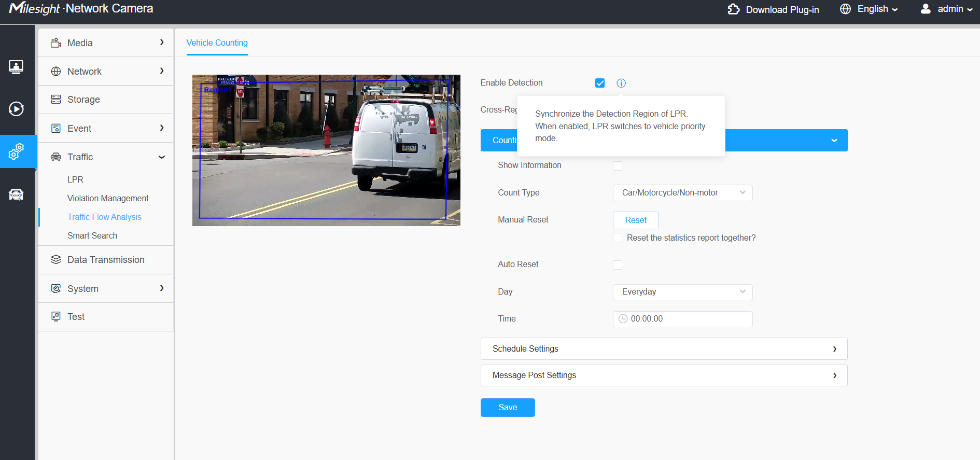Expand the Schedule Settings section

[664, 349]
